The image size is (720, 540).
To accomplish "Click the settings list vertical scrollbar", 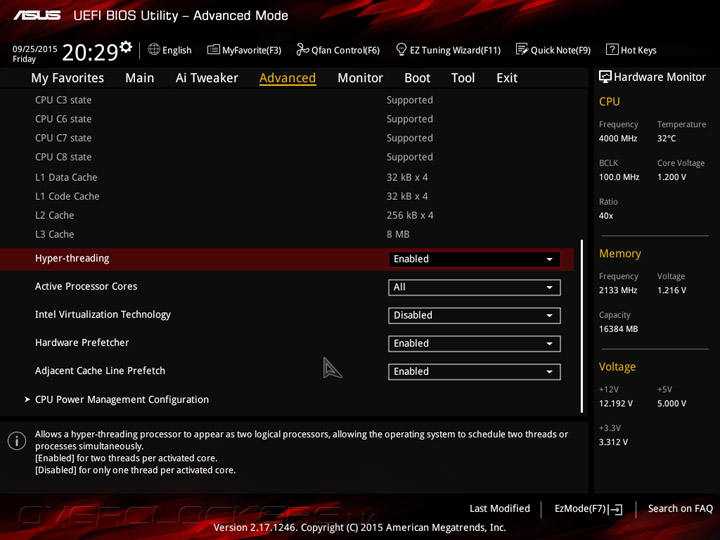I will coord(582,326).
